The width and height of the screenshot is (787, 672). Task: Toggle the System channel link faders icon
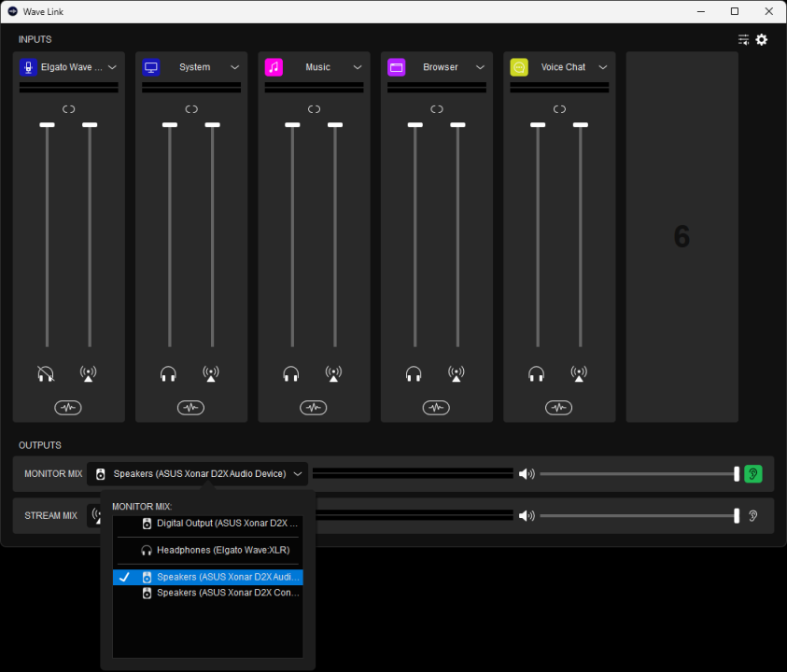click(191, 109)
